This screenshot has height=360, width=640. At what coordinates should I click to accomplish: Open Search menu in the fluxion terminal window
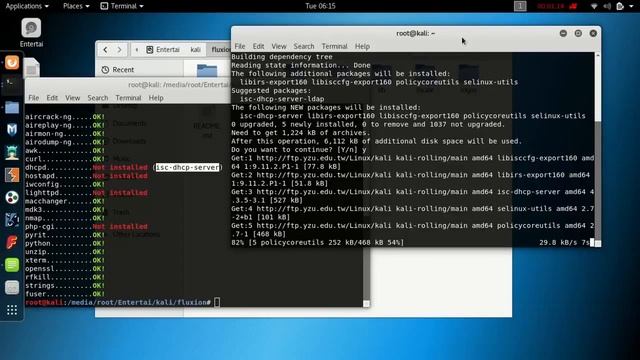point(98,98)
